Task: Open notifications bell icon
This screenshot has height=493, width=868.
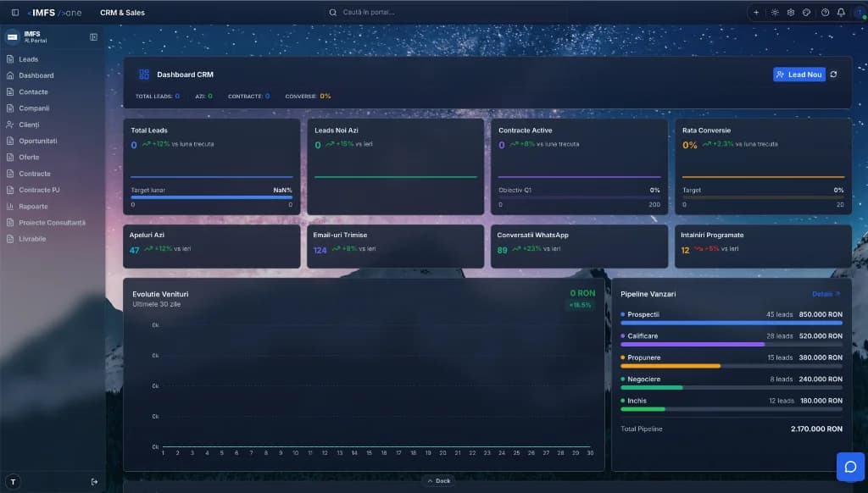Action: [841, 12]
